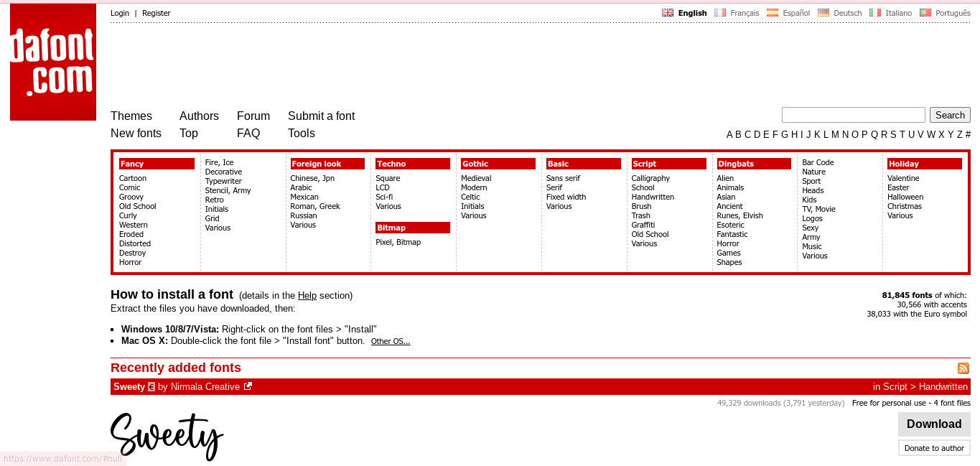Open Stencil, Army theme
980x466 pixels.
click(228, 190)
